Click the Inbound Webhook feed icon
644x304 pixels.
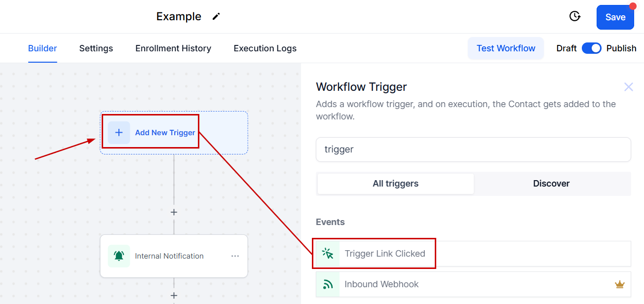click(328, 284)
